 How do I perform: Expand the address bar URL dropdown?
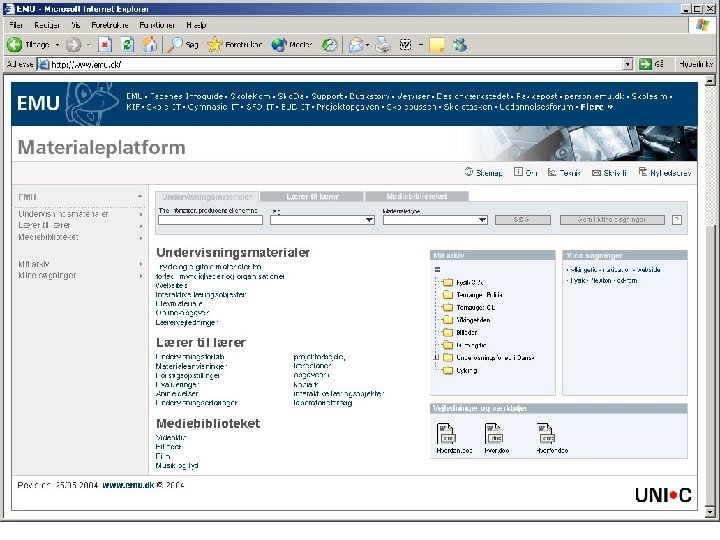(628, 64)
